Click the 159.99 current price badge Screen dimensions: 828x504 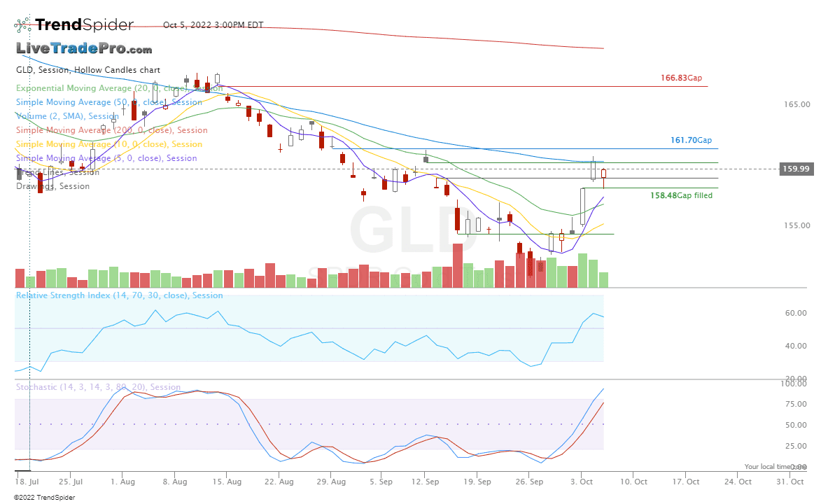(797, 169)
